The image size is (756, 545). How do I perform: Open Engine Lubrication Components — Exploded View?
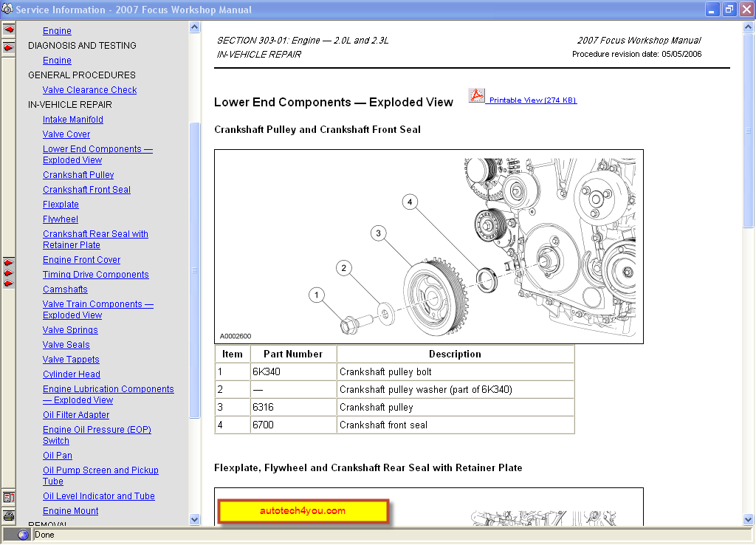tap(109, 394)
